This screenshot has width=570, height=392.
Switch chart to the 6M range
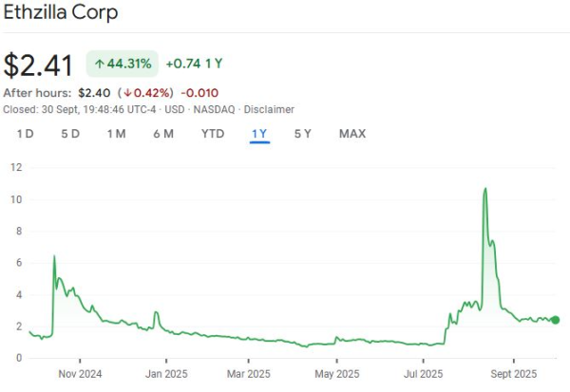163,134
